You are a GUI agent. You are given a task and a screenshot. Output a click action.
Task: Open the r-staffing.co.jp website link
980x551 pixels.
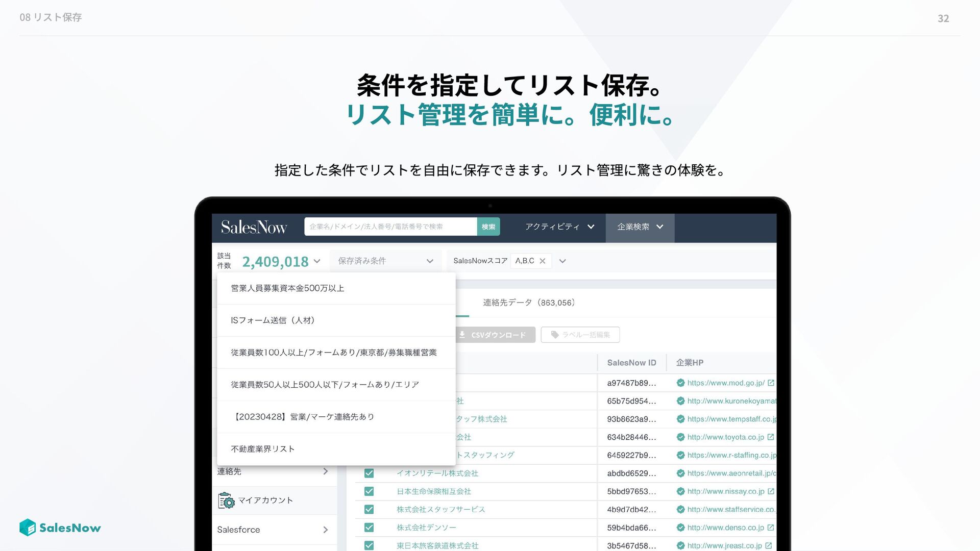(x=731, y=455)
